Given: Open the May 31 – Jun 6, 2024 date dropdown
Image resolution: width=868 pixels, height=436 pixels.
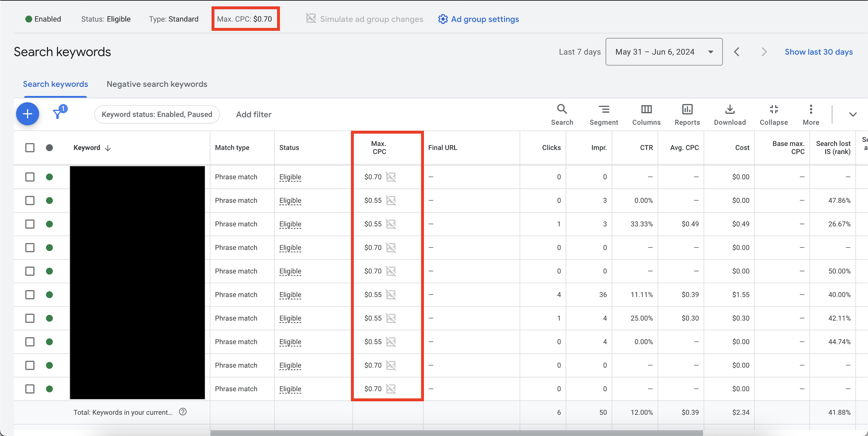Looking at the screenshot, I should pos(663,52).
